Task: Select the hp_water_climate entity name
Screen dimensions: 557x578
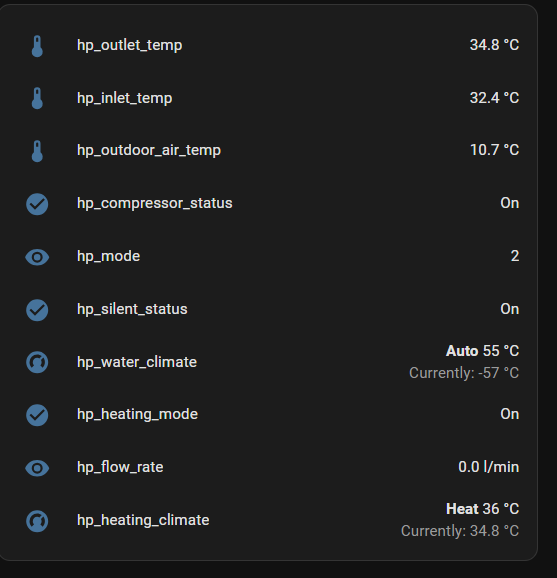Action: coord(137,362)
